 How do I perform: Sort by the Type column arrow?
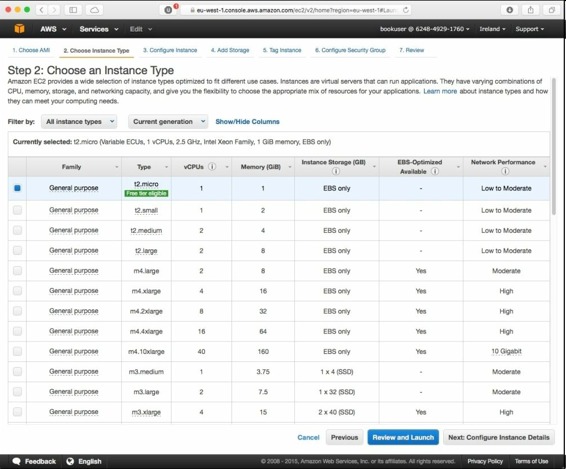pyautogui.click(x=166, y=167)
